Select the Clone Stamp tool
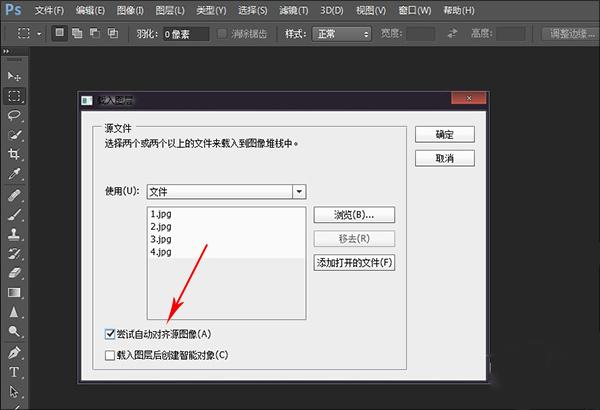Image resolution: width=600 pixels, height=410 pixels. (x=14, y=234)
